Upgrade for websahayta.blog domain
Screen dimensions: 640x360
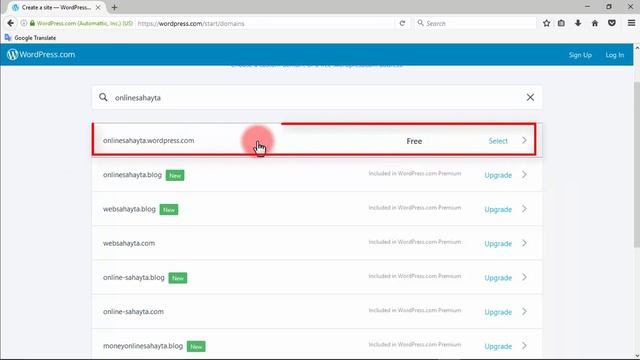point(498,209)
